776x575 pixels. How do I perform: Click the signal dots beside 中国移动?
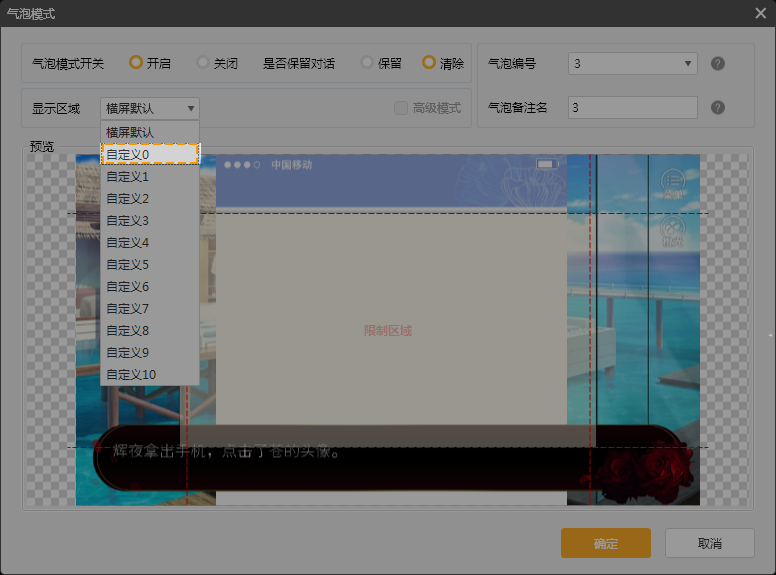click(x=242, y=165)
